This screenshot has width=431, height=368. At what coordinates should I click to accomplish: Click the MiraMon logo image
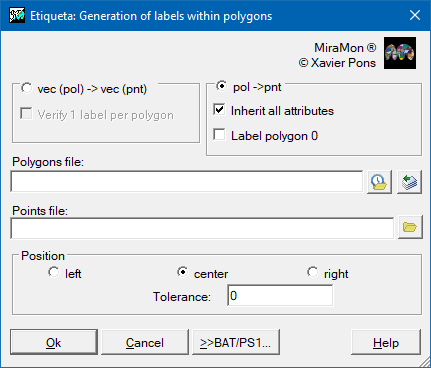click(400, 53)
